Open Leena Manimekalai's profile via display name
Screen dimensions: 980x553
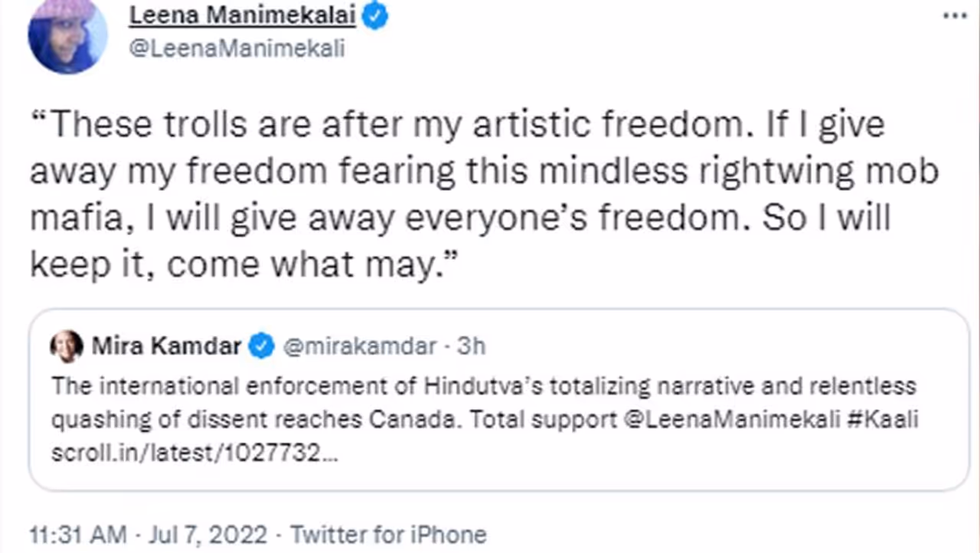click(242, 16)
